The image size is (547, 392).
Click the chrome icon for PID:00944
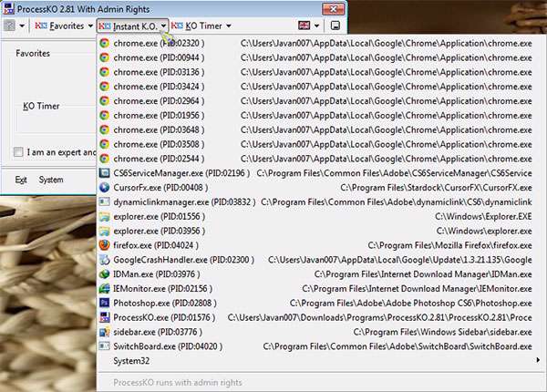(x=104, y=57)
